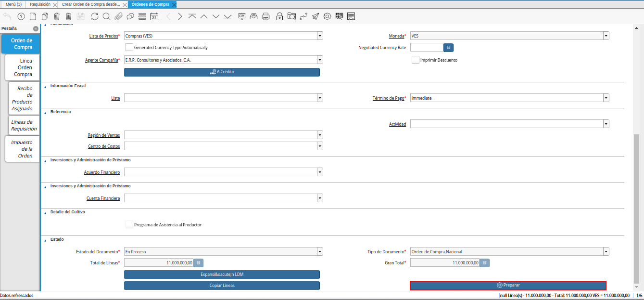Image resolution: width=644 pixels, height=300 pixels.
Task: Click the Help question mark icon
Action: 21,16
